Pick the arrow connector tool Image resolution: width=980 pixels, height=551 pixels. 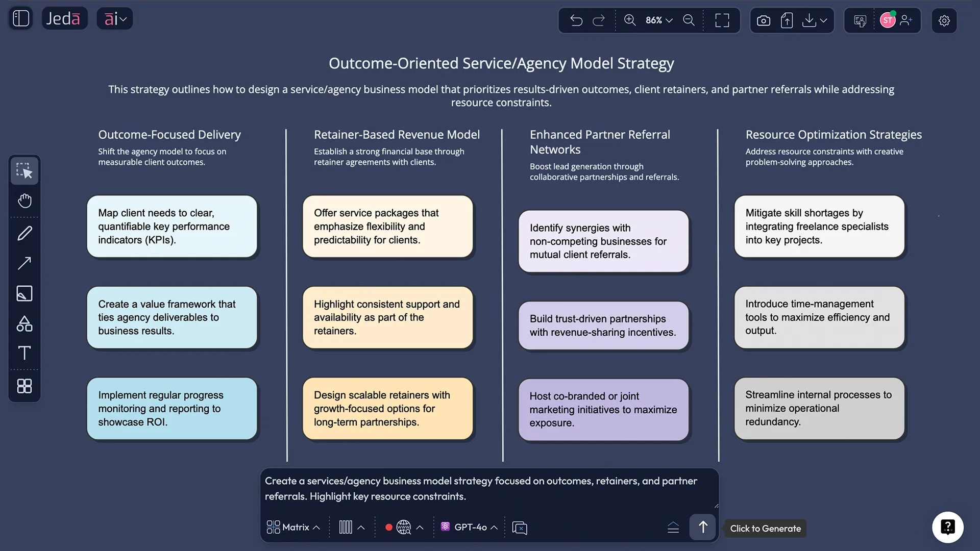(24, 263)
